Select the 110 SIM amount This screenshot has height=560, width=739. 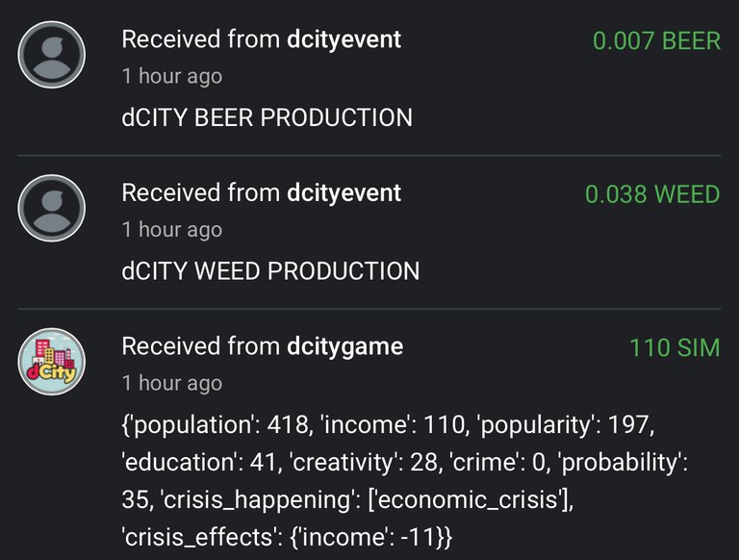point(675,348)
